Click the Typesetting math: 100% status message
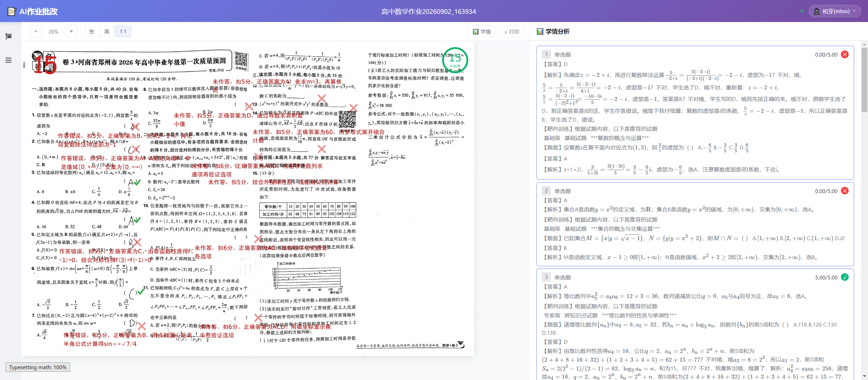 [38, 367]
